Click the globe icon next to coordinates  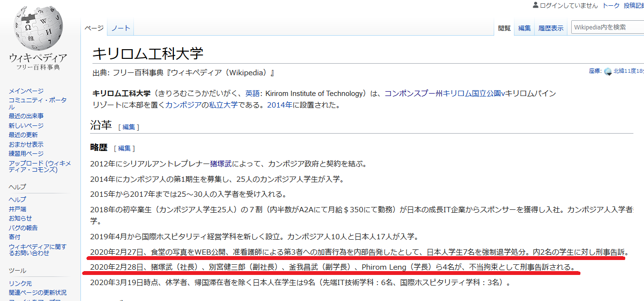click(x=608, y=71)
